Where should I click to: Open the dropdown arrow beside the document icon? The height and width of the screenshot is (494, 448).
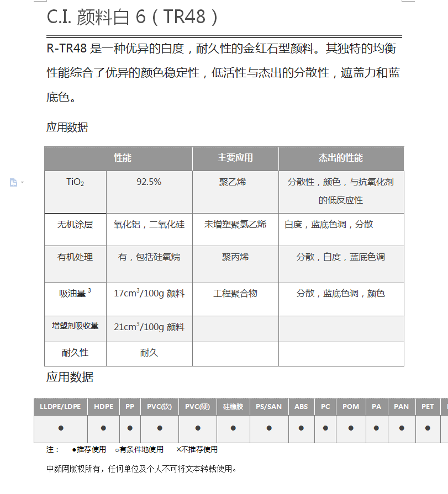coord(23,182)
